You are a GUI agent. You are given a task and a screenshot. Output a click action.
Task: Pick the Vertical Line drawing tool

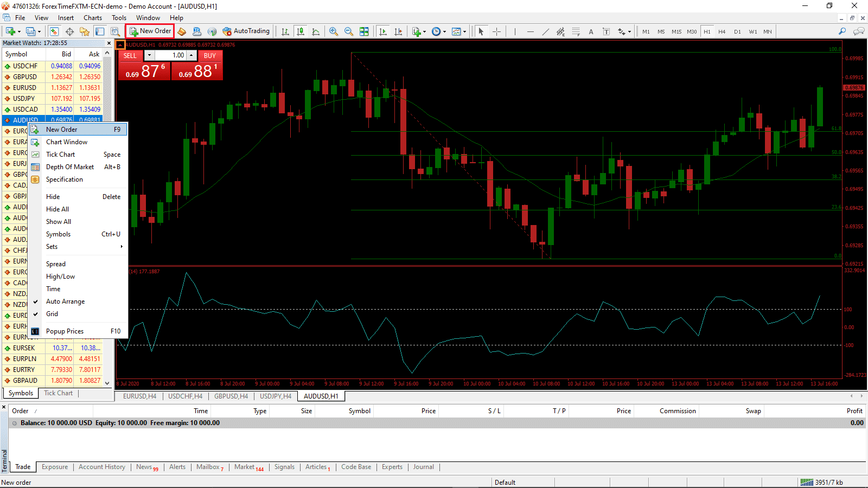(514, 31)
